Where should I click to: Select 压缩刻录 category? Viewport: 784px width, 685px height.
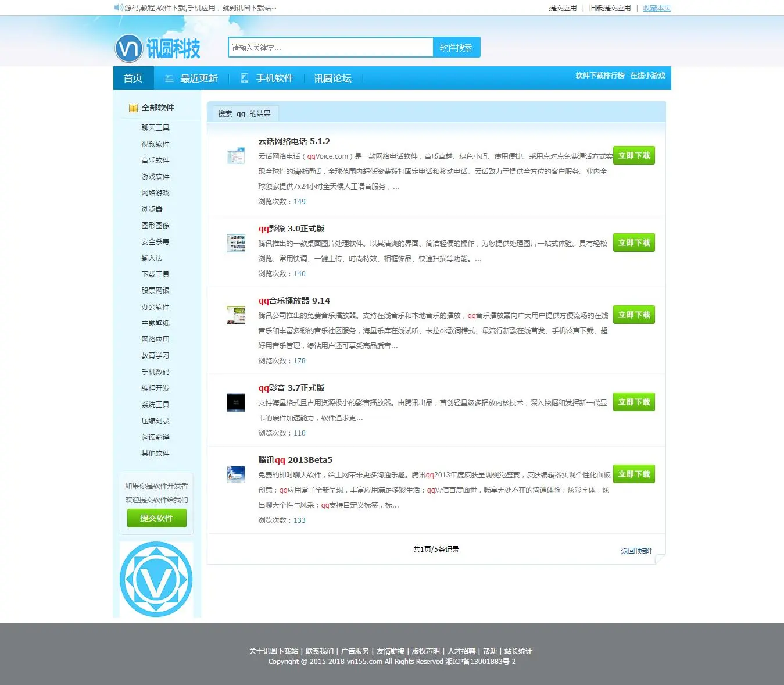click(155, 420)
